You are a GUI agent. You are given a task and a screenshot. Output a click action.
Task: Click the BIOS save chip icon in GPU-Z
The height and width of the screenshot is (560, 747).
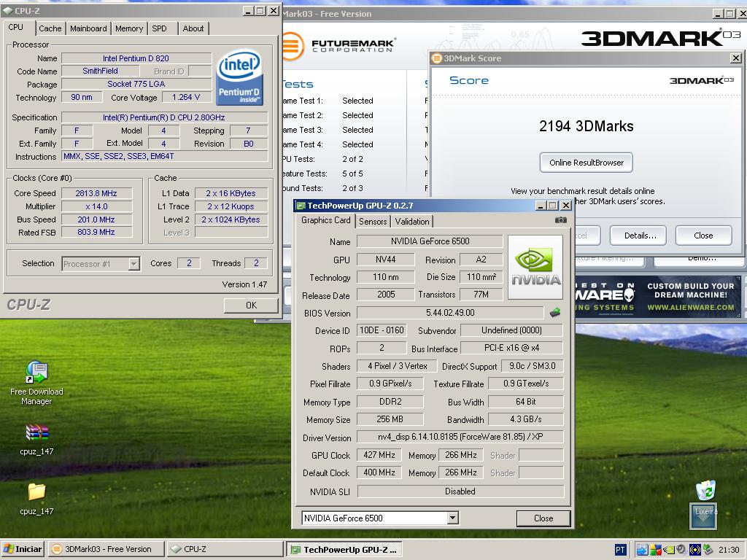[555, 312]
